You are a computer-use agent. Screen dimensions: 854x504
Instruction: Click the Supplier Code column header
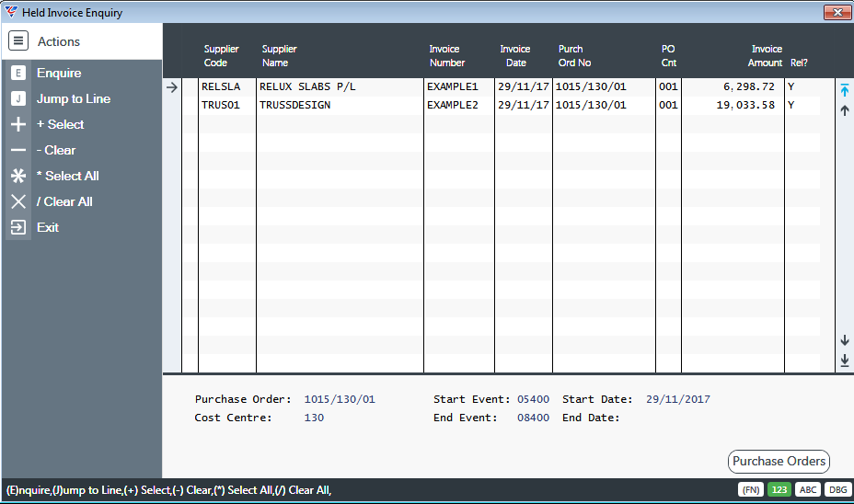tap(221, 55)
